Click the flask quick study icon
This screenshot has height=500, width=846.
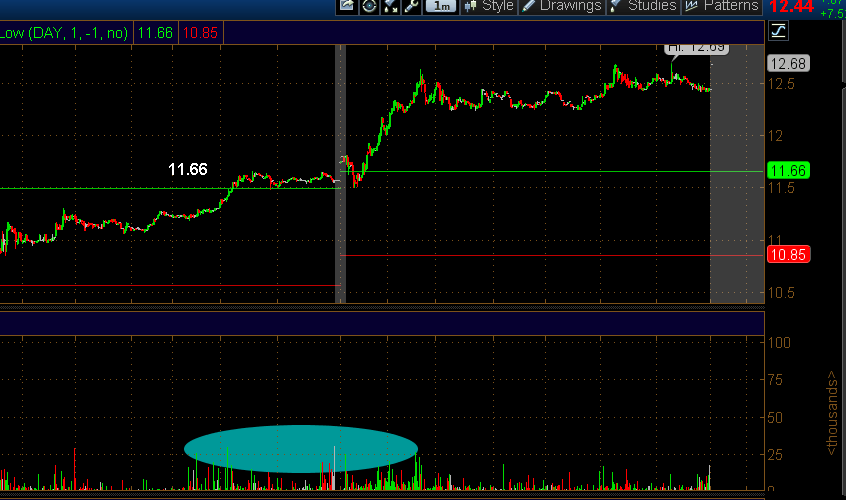point(390,6)
